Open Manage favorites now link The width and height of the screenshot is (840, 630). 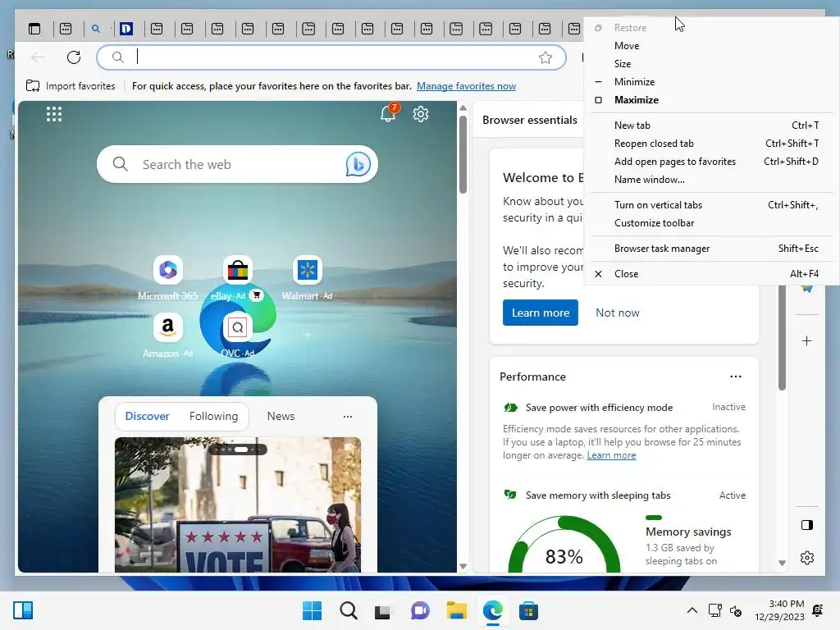pos(466,85)
